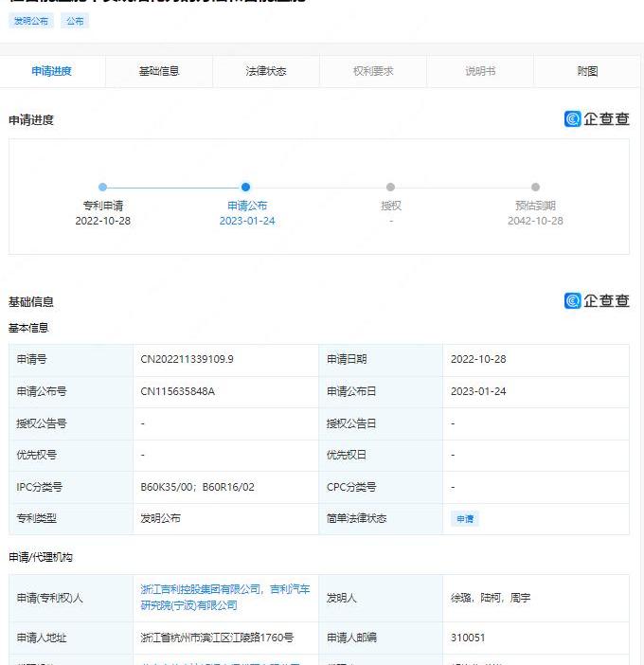
Task: Click the 申请(专利权)人 label cell
Action: (x=71, y=598)
